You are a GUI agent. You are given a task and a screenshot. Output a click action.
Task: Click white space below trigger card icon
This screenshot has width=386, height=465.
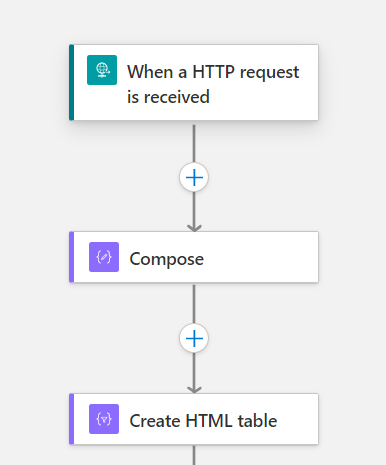click(100, 103)
